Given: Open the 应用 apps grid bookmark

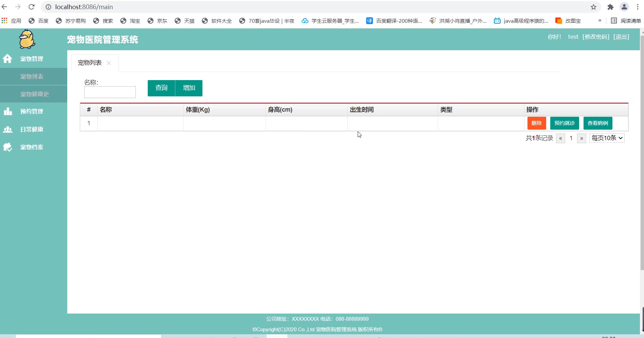Looking at the screenshot, I should [12, 21].
